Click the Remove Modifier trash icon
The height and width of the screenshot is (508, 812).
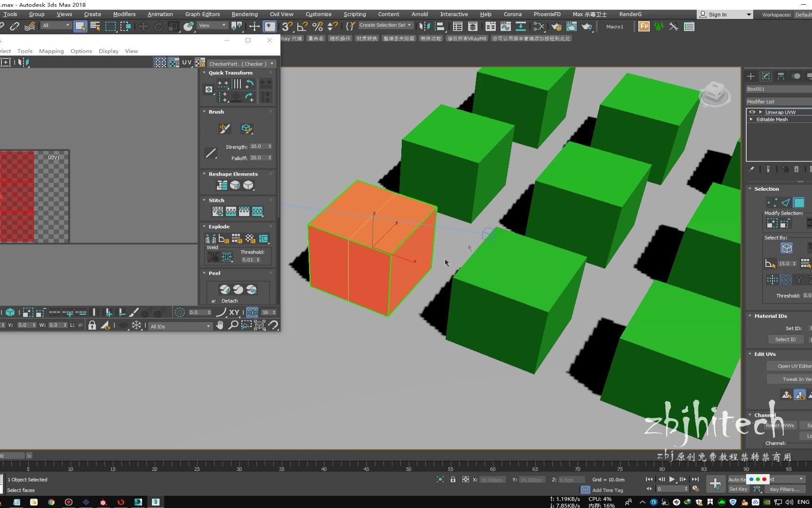coord(796,169)
